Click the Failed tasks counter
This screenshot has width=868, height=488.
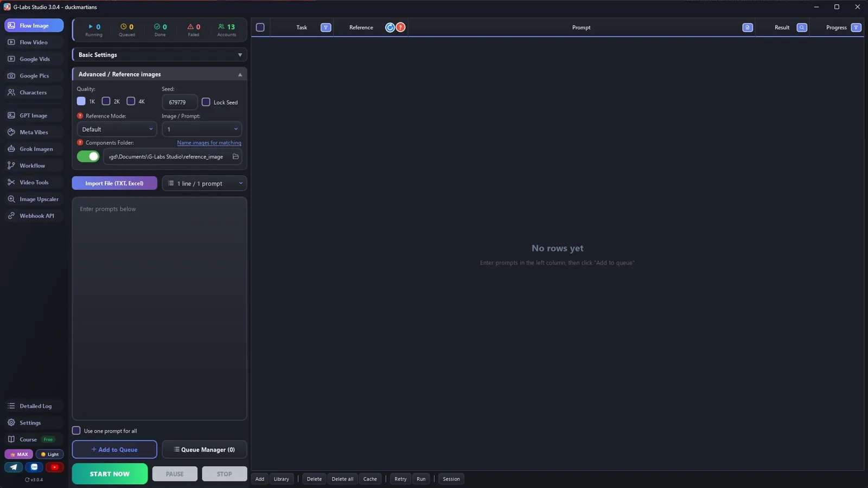pos(194,30)
